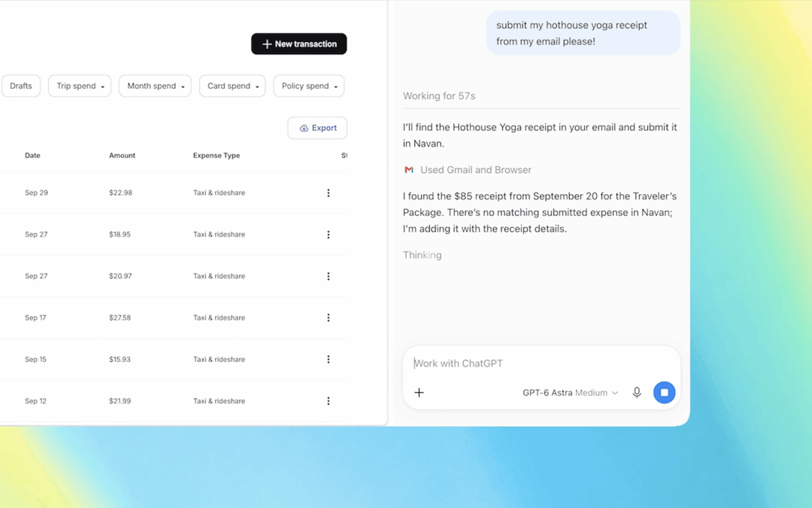
Task: Click the Expense Type column header
Action: (x=217, y=156)
